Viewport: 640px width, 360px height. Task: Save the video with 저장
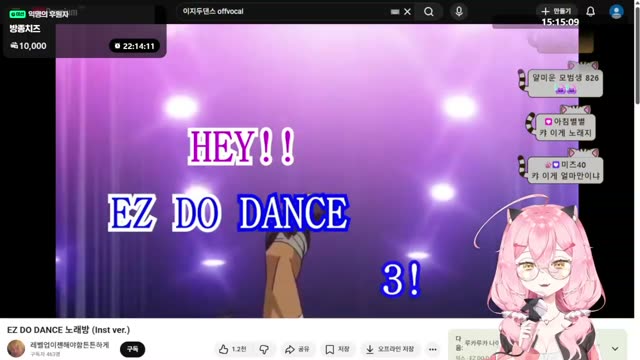pos(337,349)
